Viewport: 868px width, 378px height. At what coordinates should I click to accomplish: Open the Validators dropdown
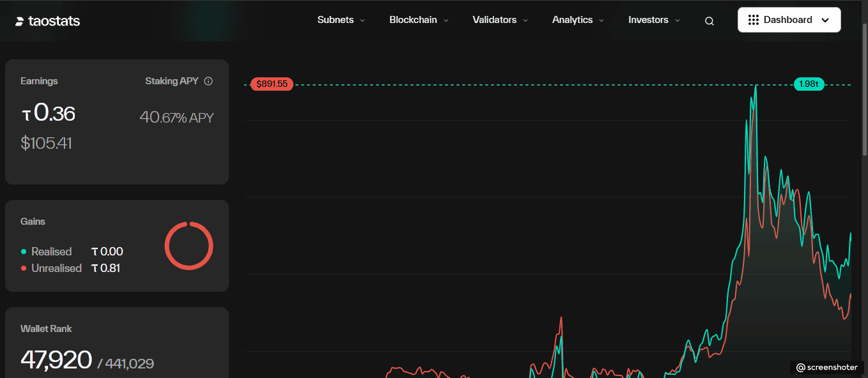pyautogui.click(x=500, y=20)
